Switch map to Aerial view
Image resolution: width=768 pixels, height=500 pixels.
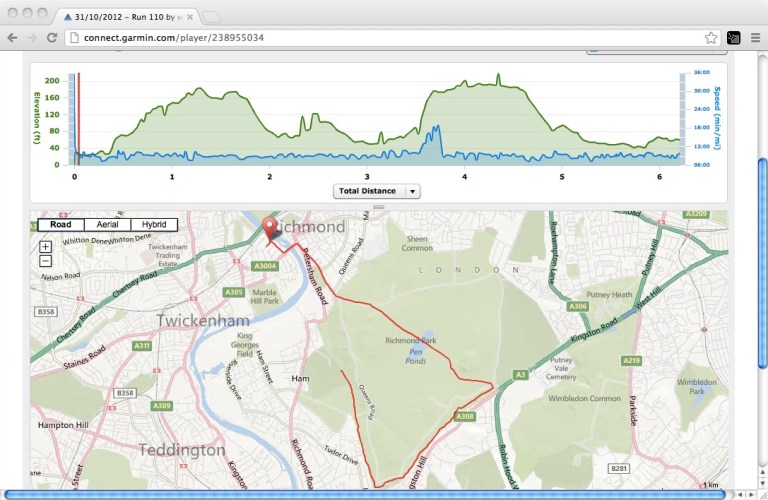[x=107, y=225]
